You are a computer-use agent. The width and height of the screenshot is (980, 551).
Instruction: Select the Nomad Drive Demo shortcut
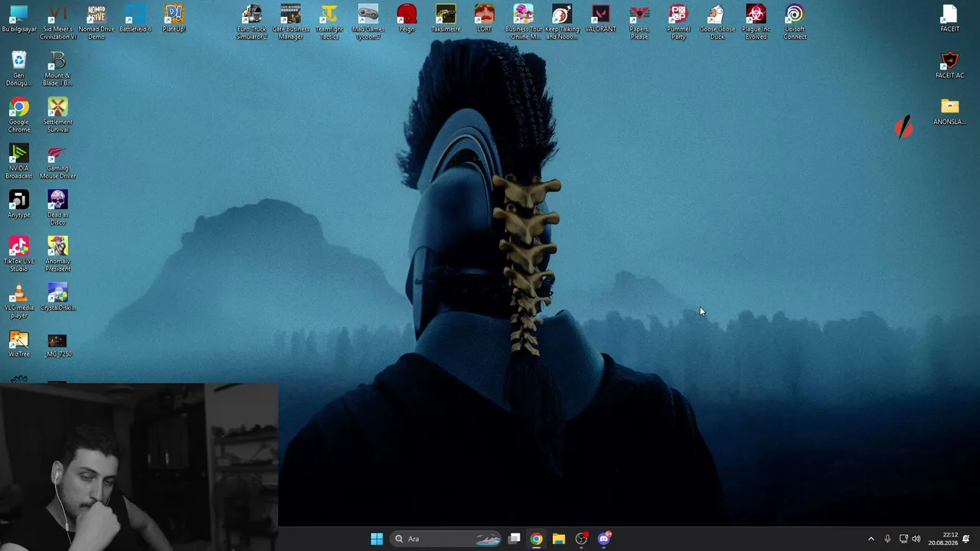click(x=96, y=21)
